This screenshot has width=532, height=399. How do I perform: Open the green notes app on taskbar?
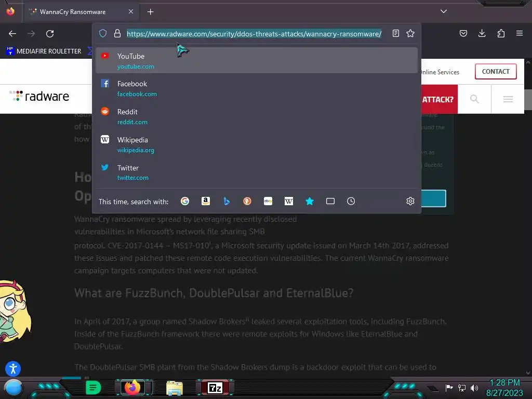pyautogui.click(x=94, y=388)
